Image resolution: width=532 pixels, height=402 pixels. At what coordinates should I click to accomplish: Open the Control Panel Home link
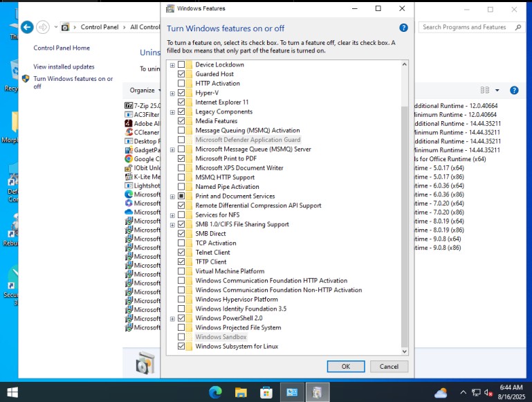[x=62, y=48]
